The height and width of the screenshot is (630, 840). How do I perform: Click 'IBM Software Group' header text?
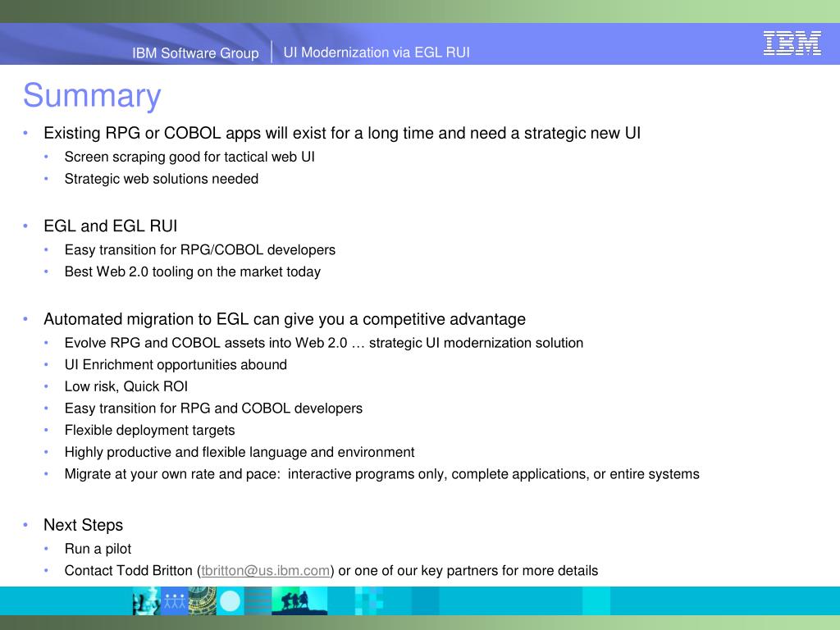click(195, 52)
